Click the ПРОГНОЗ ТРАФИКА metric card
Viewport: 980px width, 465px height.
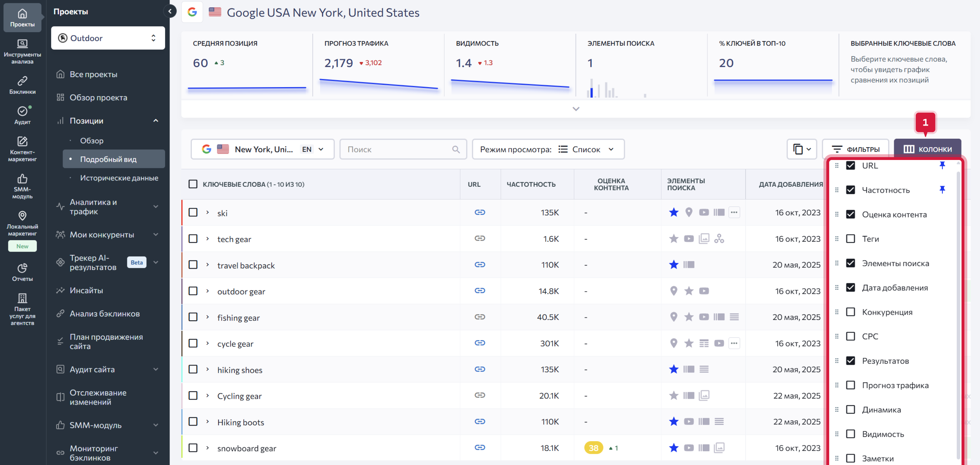coord(379,65)
